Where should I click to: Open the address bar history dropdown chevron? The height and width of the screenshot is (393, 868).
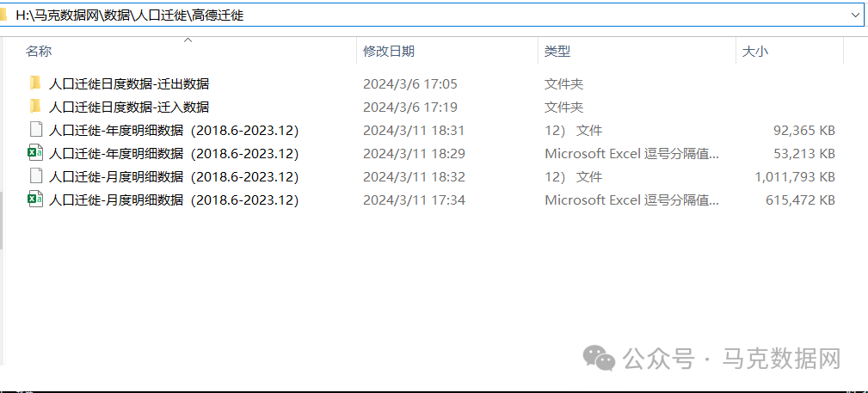pyautogui.click(x=855, y=15)
